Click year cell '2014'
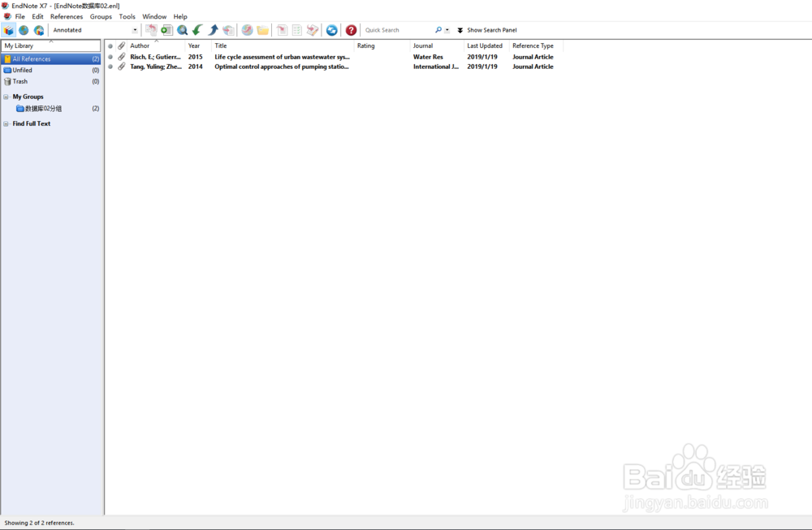The height and width of the screenshot is (530, 812). (x=195, y=67)
